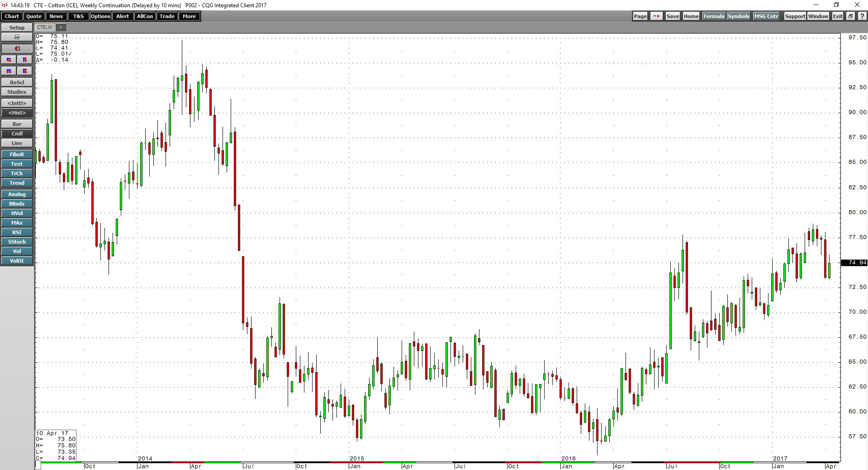Image resolution: width=868 pixels, height=470 pixels.
Task: Switch chart to Line mode
Action: [17, 143]
